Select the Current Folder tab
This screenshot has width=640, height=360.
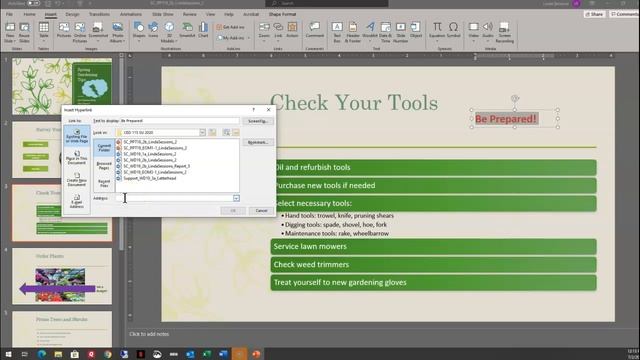104,148
